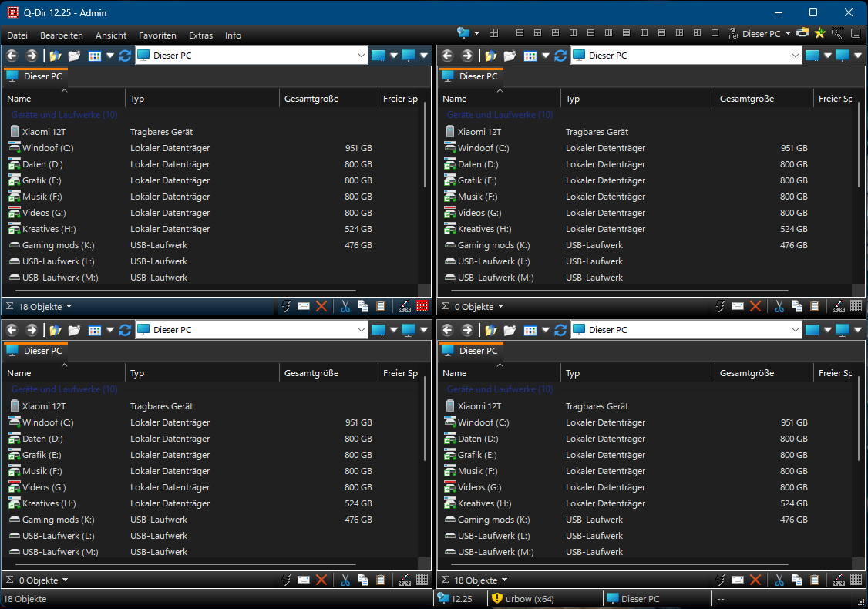Click the red grid icon in top-left status bar

pos(422,305)
